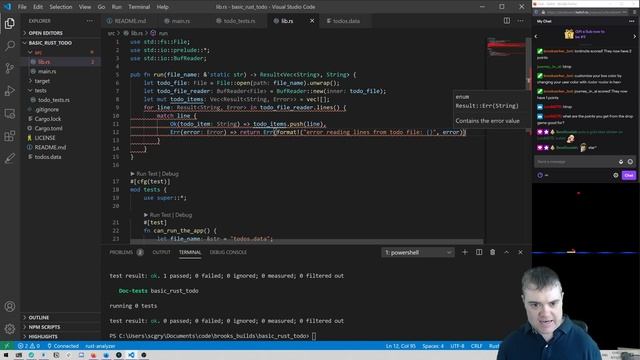Create a new terminal with plus icon

[x=464, y=252]
